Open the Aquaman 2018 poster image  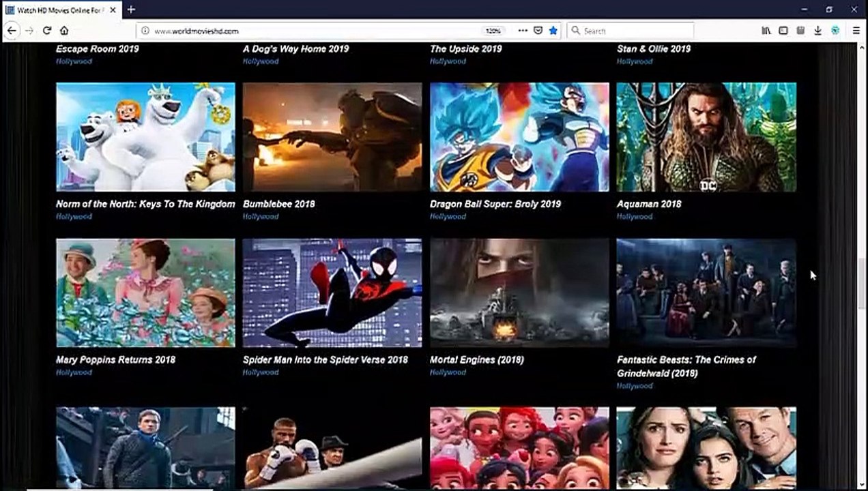click(706, 137)
